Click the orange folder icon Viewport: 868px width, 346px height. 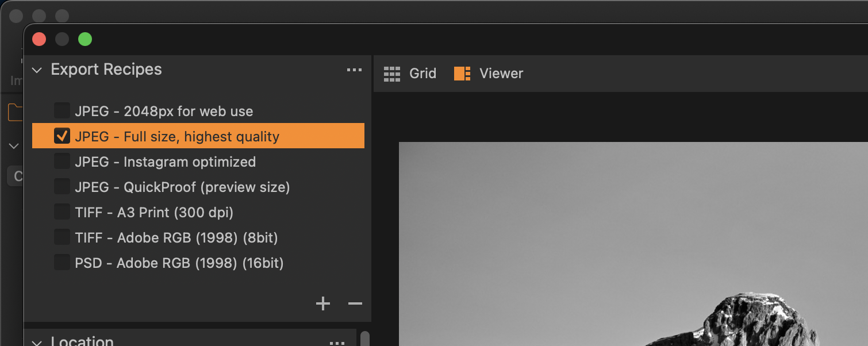coord(16,113)
